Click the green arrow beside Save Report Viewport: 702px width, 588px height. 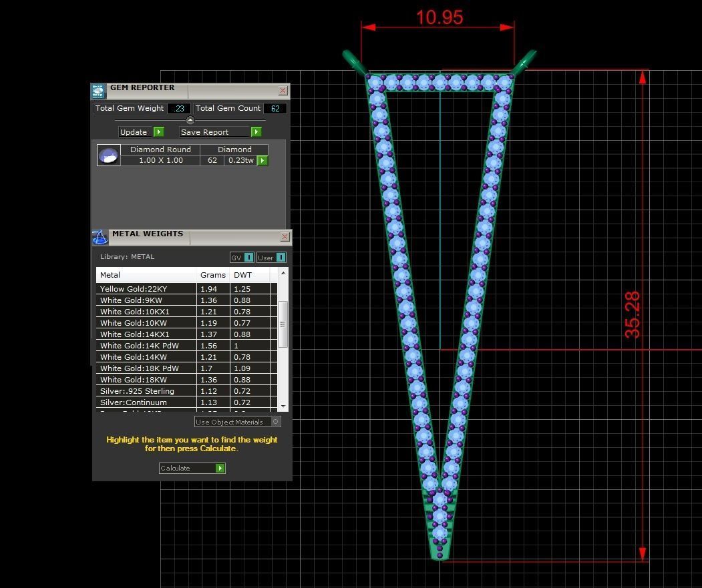[x=256, y=132]
